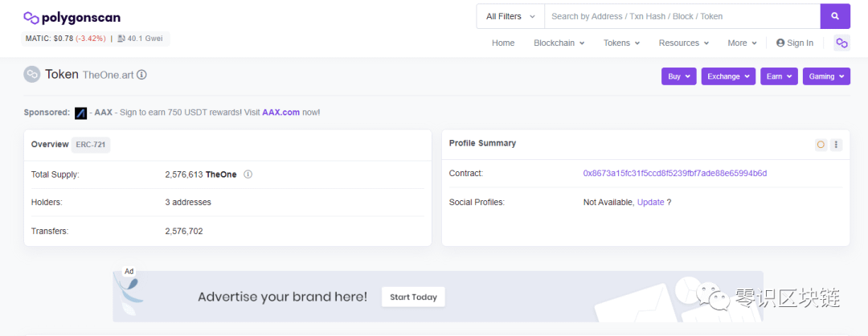Open the Resources menu
Viewport: 868px width, 336px height.
684,43
